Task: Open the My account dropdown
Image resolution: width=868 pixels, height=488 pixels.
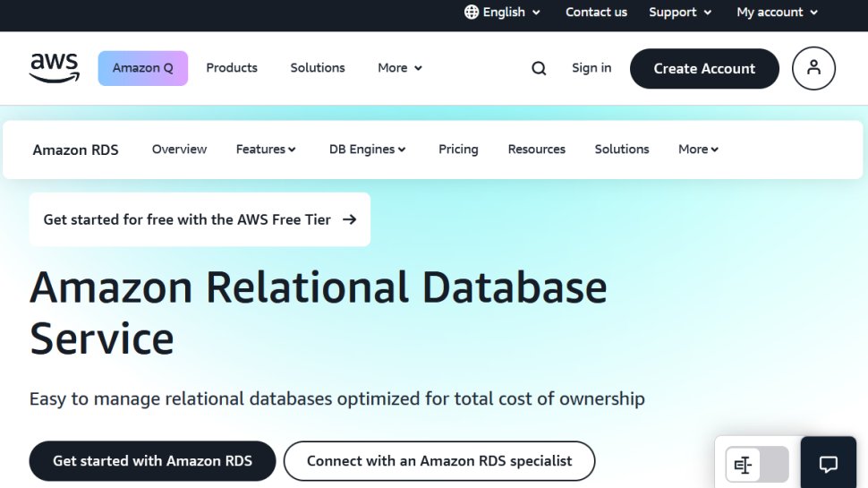Action: (x=777, y=13)
